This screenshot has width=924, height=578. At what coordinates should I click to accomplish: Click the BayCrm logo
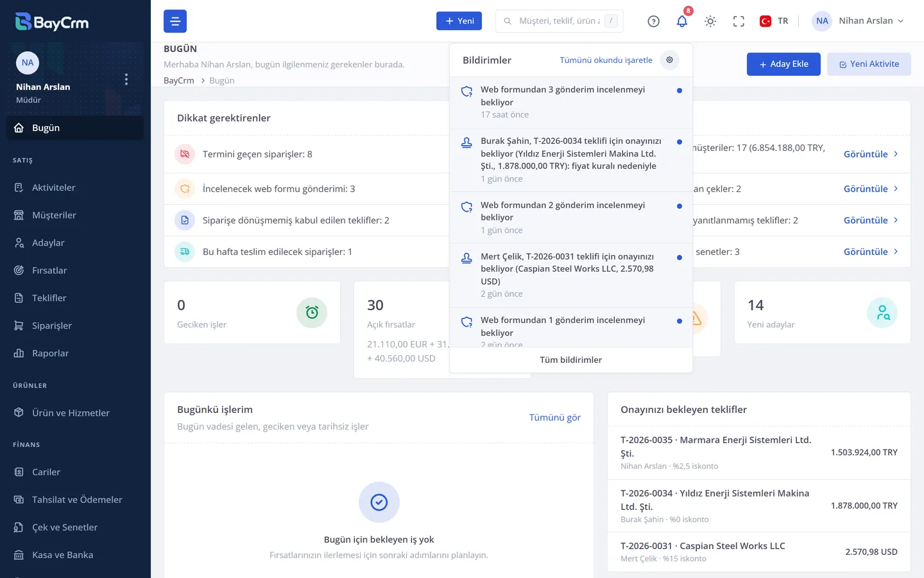[x=52, y=22]
